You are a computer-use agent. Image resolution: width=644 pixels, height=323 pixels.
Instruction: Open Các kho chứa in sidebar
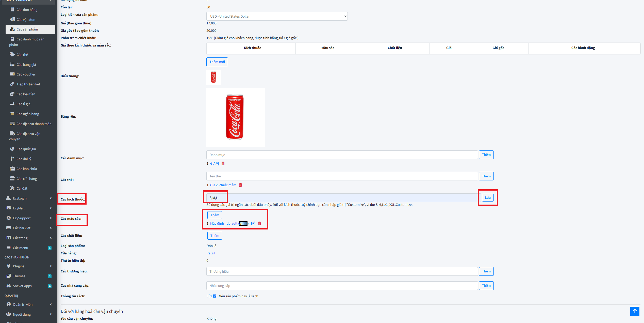tap(27, 169)
